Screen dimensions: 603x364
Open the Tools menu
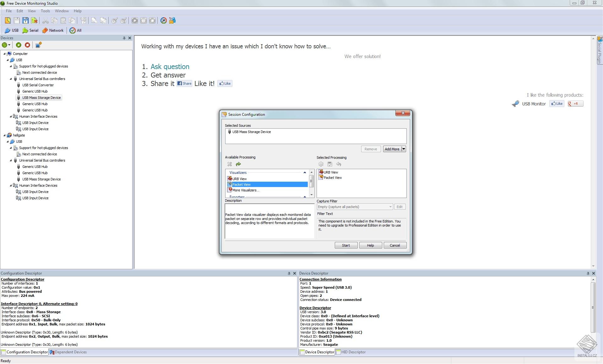click(x=45, y=11)
